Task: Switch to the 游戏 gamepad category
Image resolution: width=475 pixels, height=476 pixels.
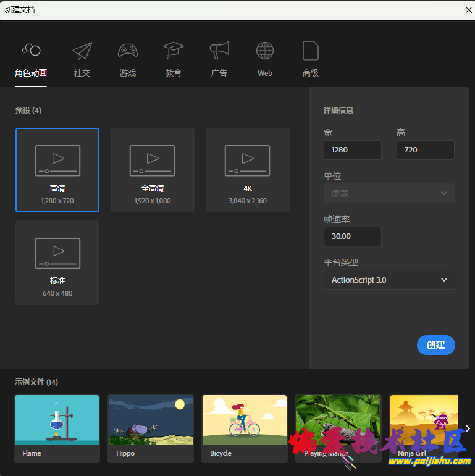Action: pos(128,51)
